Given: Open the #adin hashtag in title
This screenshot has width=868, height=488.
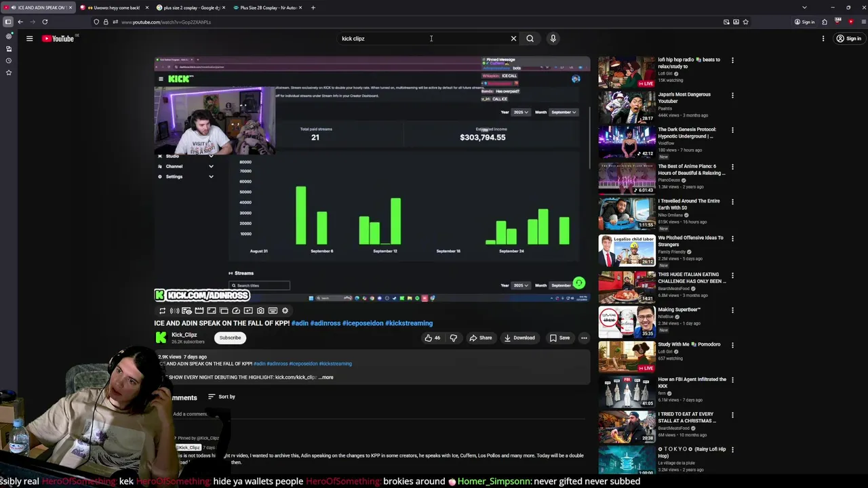Looking at the screenshot, I should [x=300, y=323].
